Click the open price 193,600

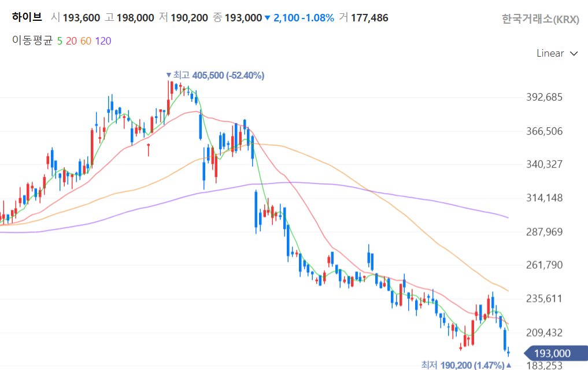point(82,17)
